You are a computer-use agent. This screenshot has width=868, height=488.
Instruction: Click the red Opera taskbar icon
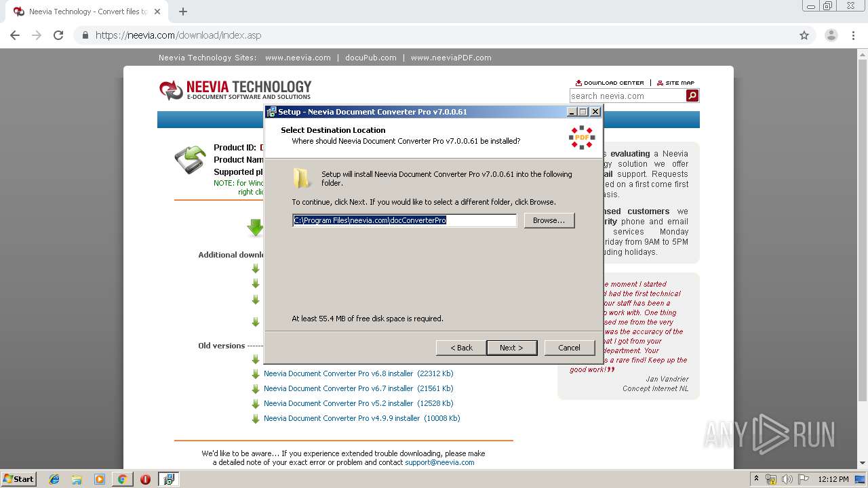click(x=145, y=479)
